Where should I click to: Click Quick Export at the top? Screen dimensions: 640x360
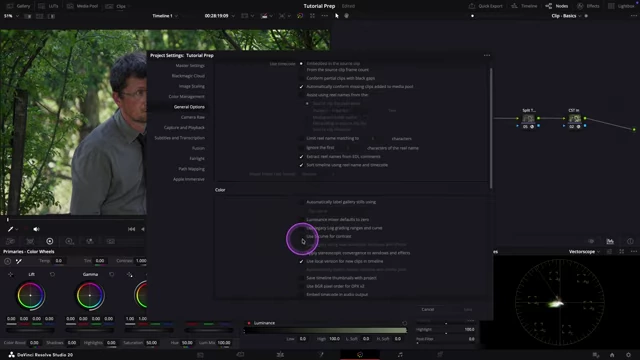(485, 6)
